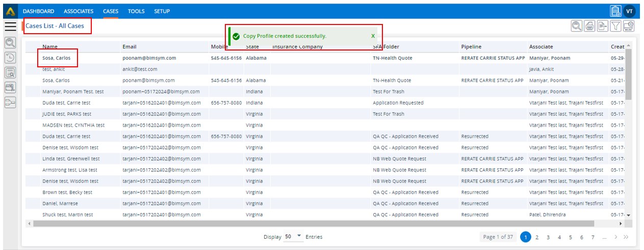Viewport: 644px width, 250px height.
Task: Click the print icon in the toolbar
Action: [590, 27]
